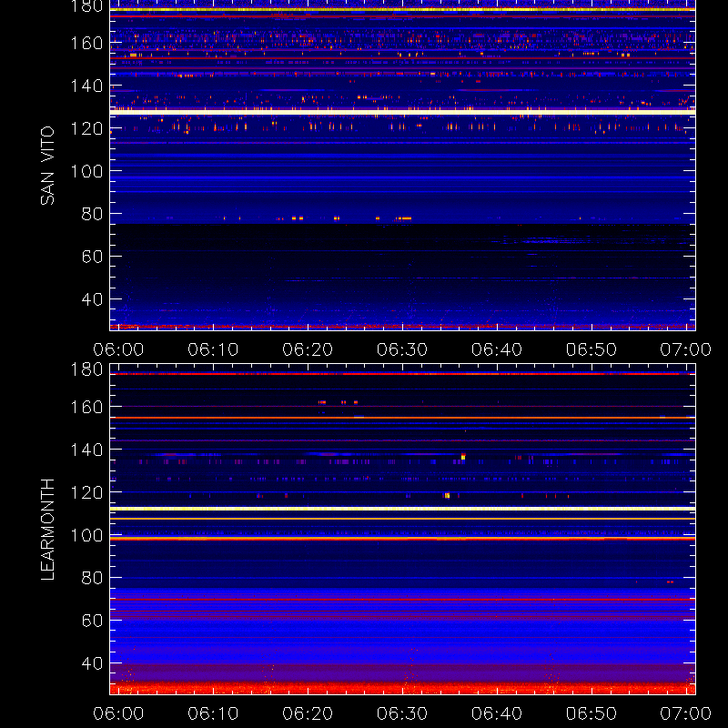Screen dimensions: 728x728
Task: Click the SAN VITO axis title
Action: tap(47, 166)
